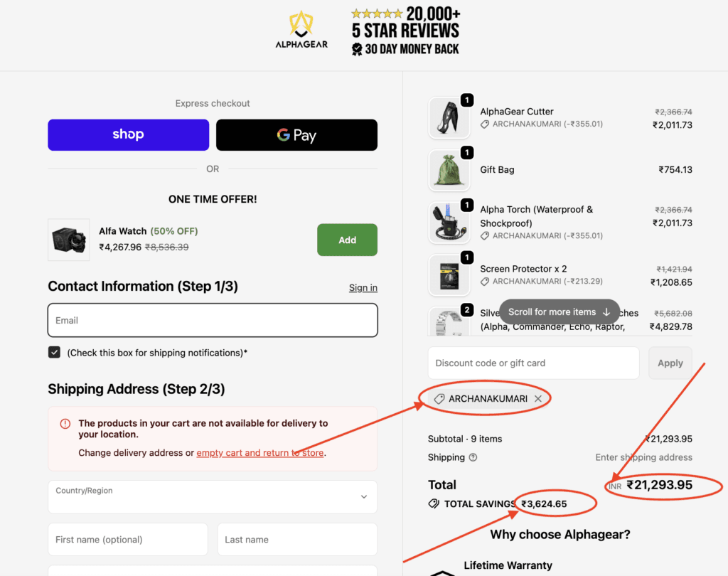Image resolution: width=728 pixels, height=576 pixels.
Task: Click Scroll for more items in cart summary
Action: (559, 311)
